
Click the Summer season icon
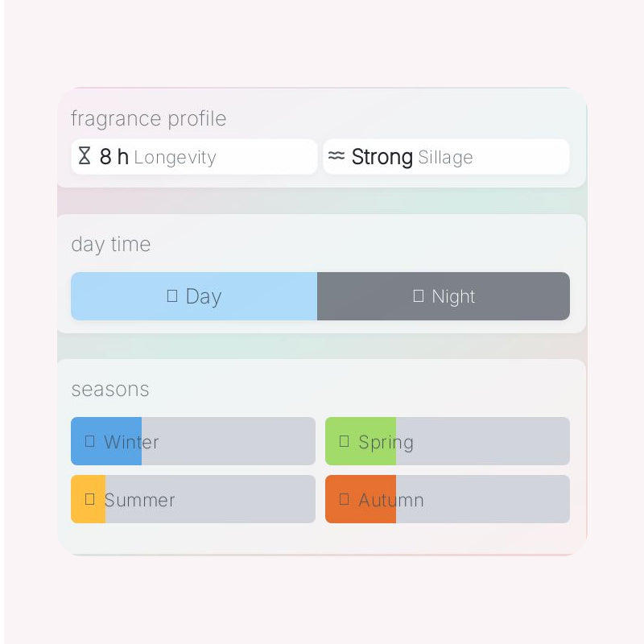(x=90, y=499)
